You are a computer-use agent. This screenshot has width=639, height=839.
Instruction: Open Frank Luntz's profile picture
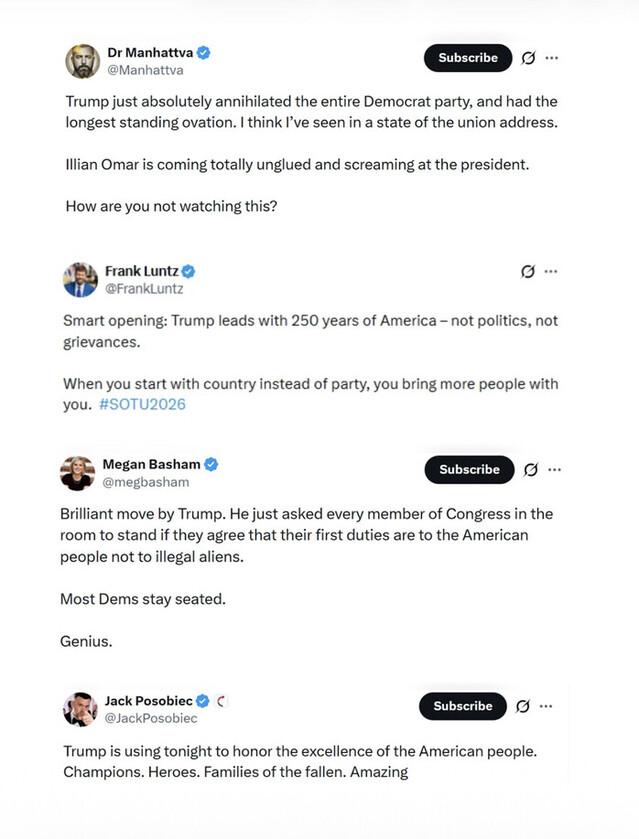pos(80,280)
